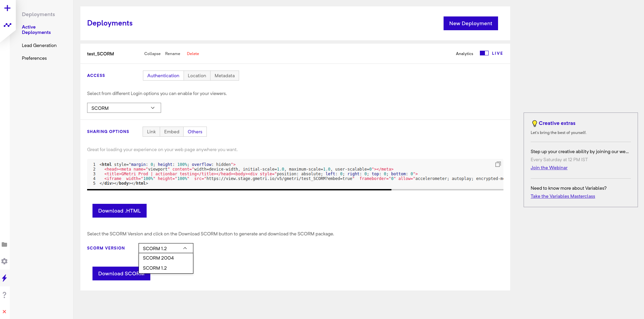Open the analytics graph icon in the sidebar
Screen dimensions: 644x319
7,25
